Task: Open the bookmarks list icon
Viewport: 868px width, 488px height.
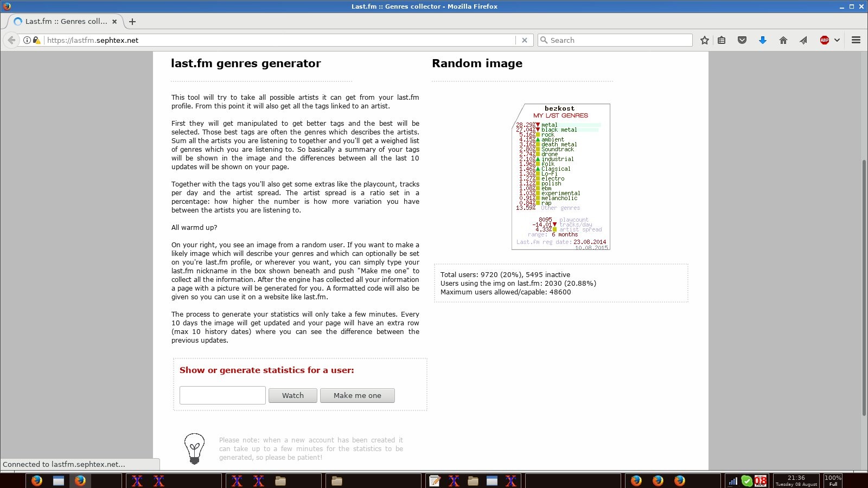Action: coord(722,40)
